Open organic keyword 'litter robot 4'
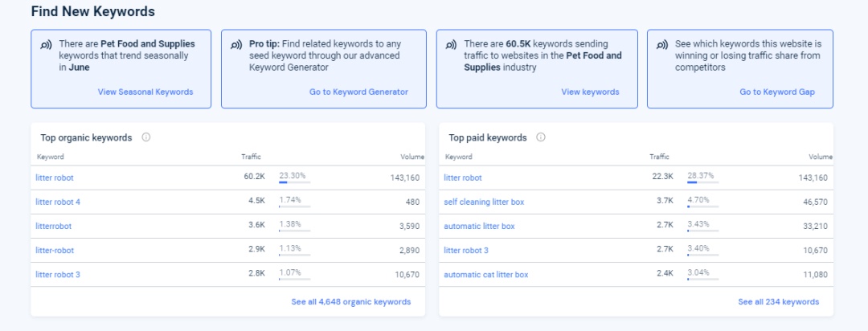 coord(58,202)
